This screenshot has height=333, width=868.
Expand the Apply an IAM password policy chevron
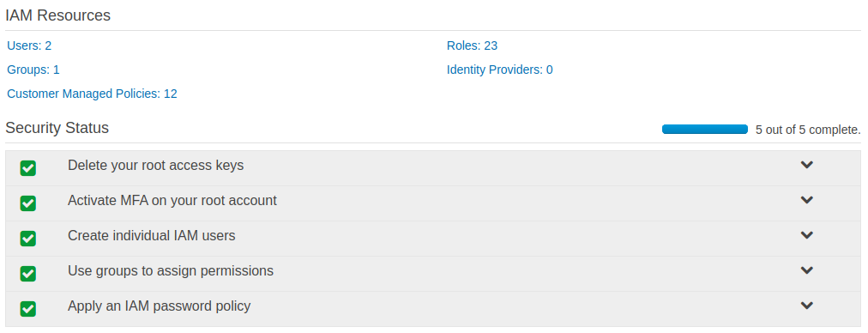[807, 306]
